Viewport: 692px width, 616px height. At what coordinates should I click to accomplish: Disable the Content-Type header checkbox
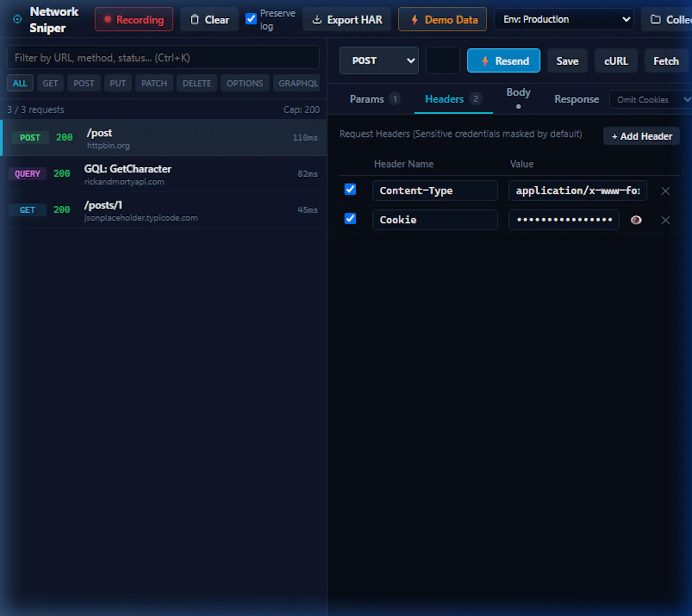(x=350, y=189)
